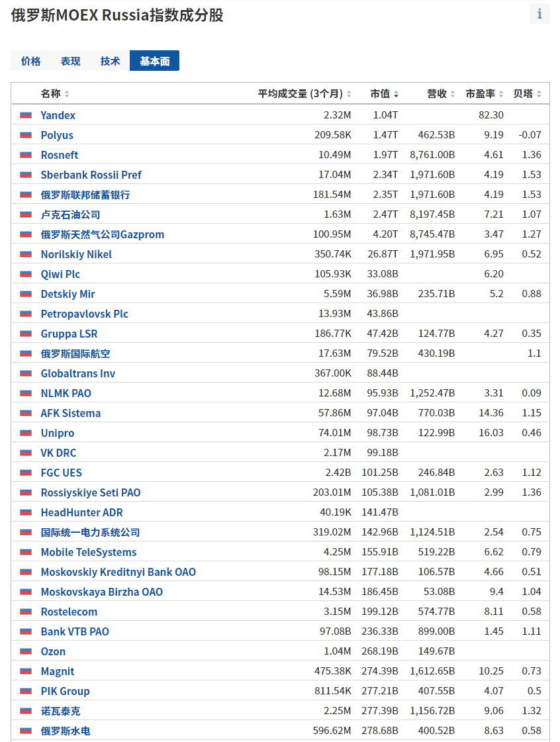The image size is (560, 742).
Task: Click Gazprom market cap 4.20T
Action: pos(385,234)
